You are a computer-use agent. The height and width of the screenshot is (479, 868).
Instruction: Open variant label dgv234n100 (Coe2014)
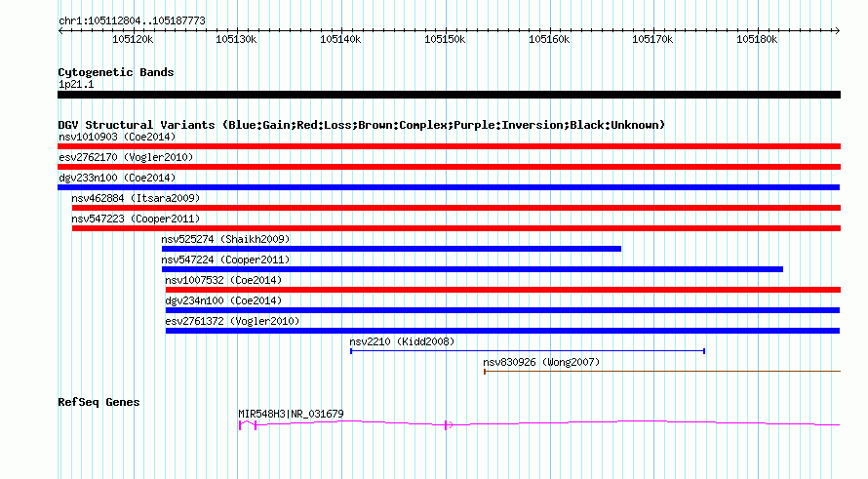(223, 300)
